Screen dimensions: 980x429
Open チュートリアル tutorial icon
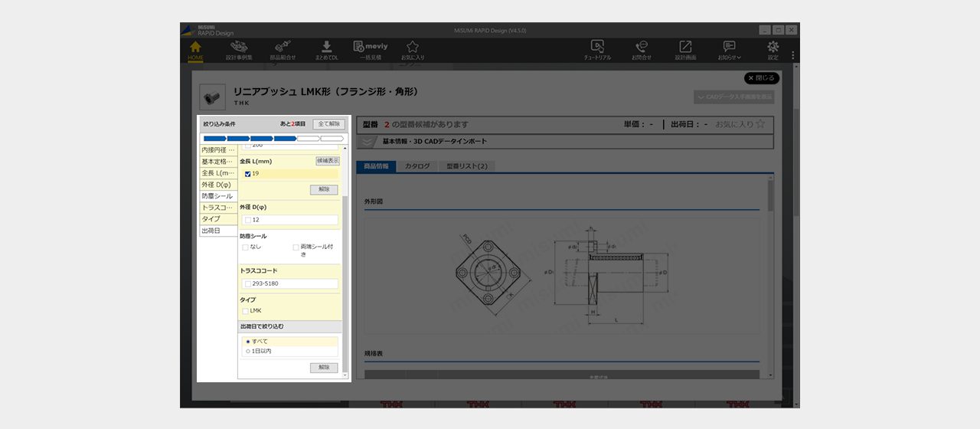pyautogui.click(x=597, y=51)
